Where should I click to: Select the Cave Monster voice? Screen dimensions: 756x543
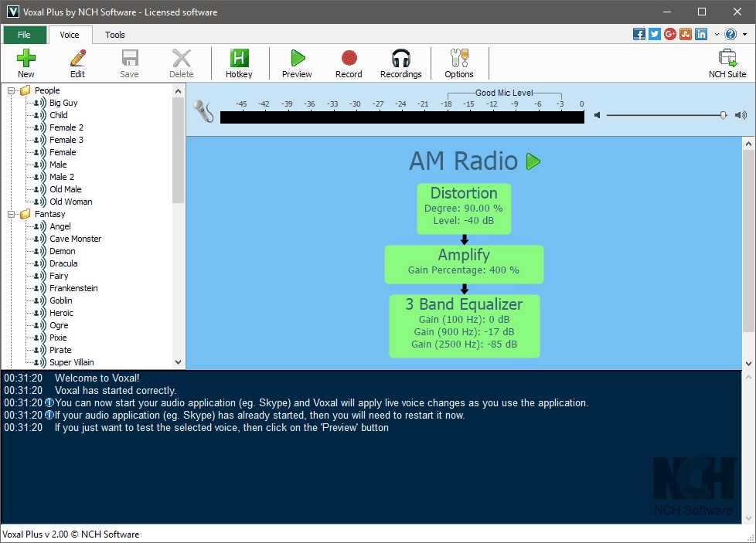click(x=75, y=239)
